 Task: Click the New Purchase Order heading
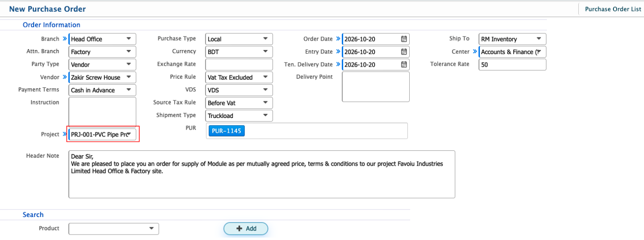pos(47,9)
